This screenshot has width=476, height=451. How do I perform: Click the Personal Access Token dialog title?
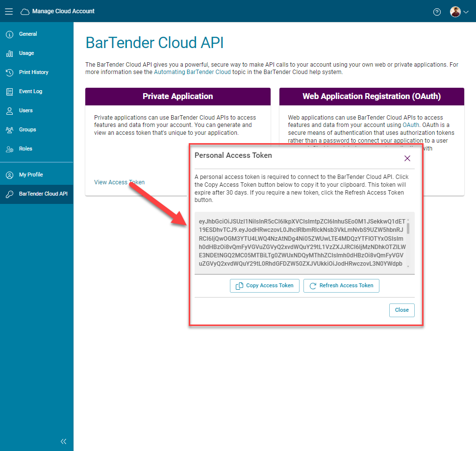click(233, 155)
